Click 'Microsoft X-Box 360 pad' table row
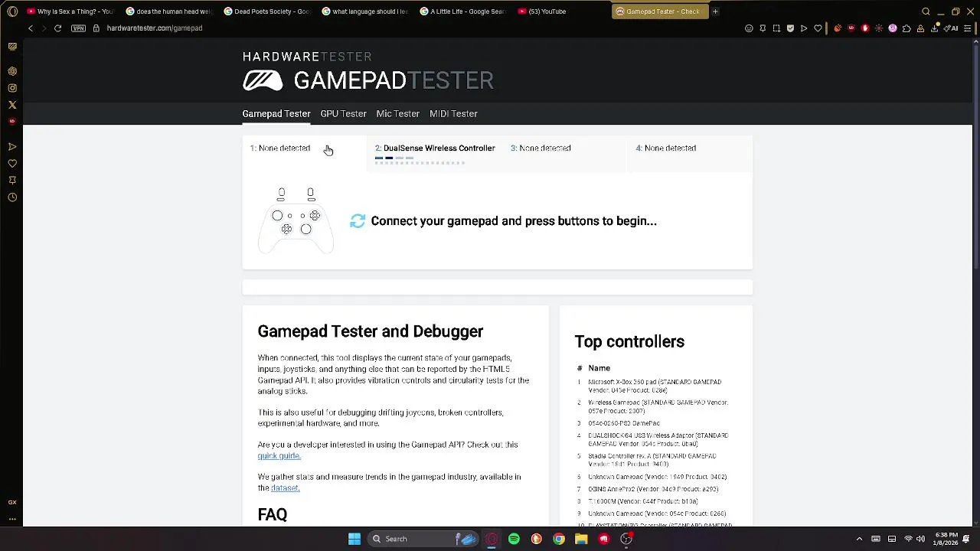The height and width of the screenshot is (551, 980). pos(656,386)
